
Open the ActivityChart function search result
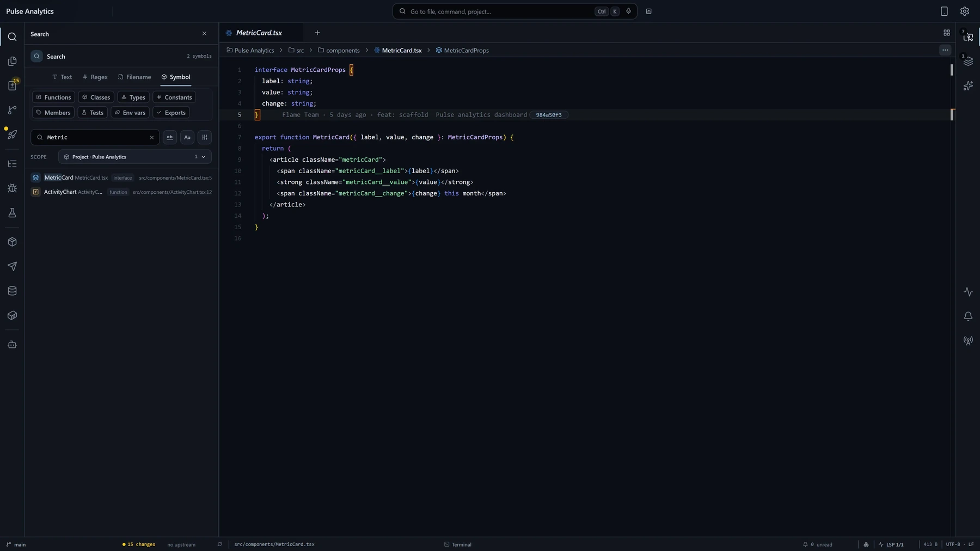click(x=121, y=192)
